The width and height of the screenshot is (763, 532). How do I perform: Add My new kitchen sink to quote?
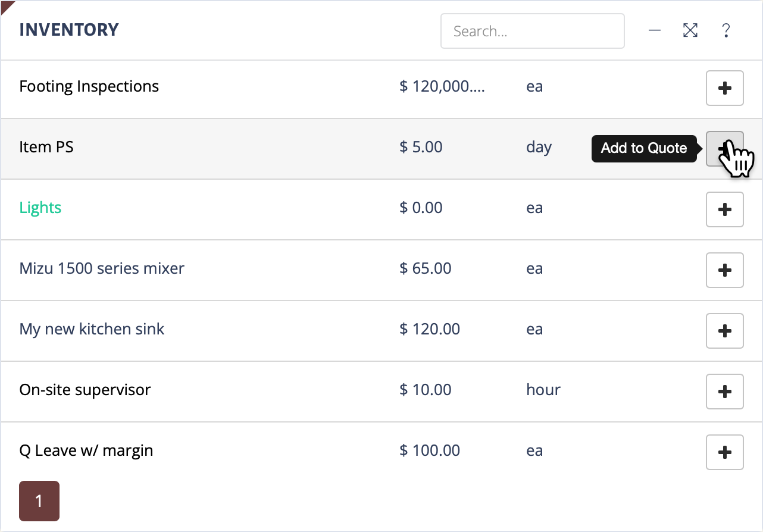pos(725,331)
